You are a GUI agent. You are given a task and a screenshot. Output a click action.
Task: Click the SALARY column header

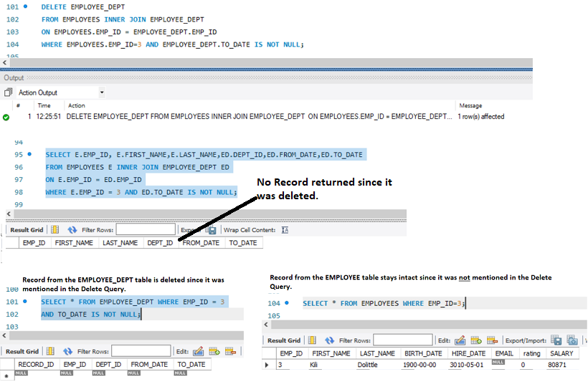tap(561, 353)
